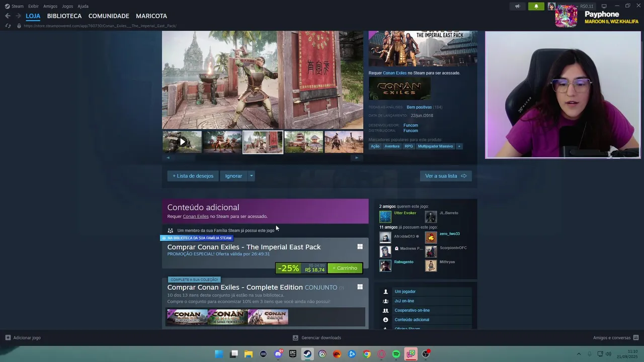Select the second screenshot thumbnail
Viewport: 644px width, 362px height.
click(x=222, y=142)
